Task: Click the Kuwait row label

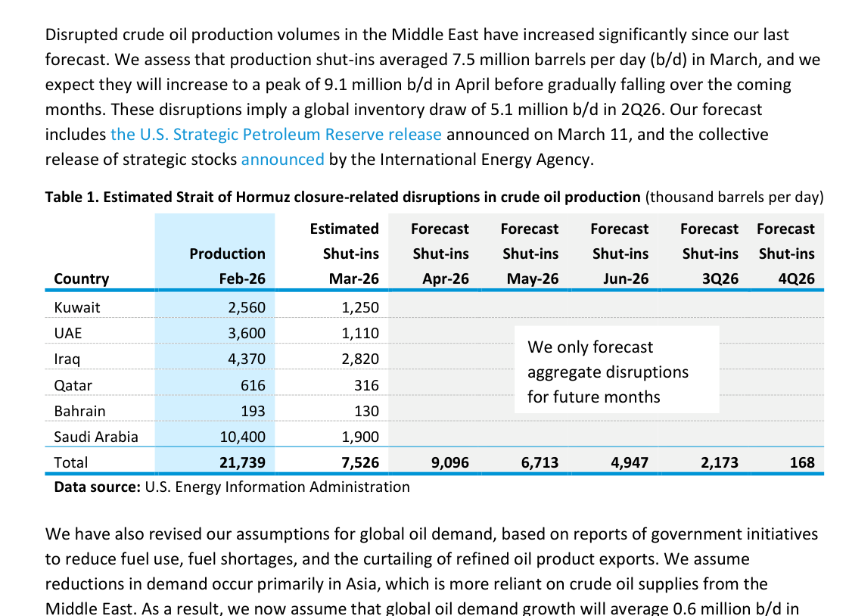Action: coord(77,307)
